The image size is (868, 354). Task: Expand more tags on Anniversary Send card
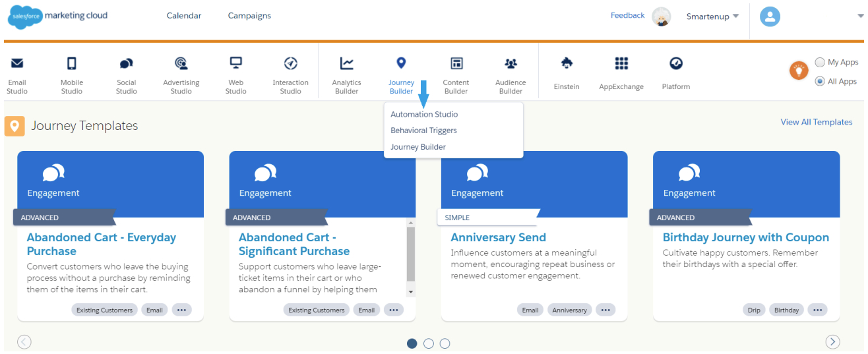605,310
